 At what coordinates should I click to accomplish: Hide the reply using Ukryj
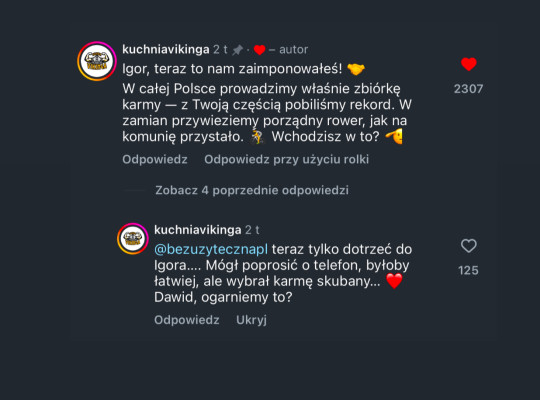pos(251,320)
